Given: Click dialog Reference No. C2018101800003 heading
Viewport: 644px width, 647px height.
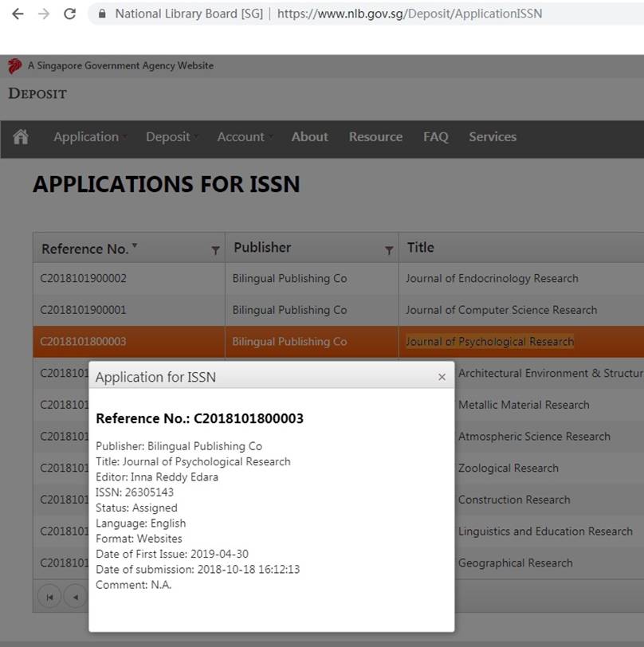Looking at the screenshot, I should [x=199, y=418].
